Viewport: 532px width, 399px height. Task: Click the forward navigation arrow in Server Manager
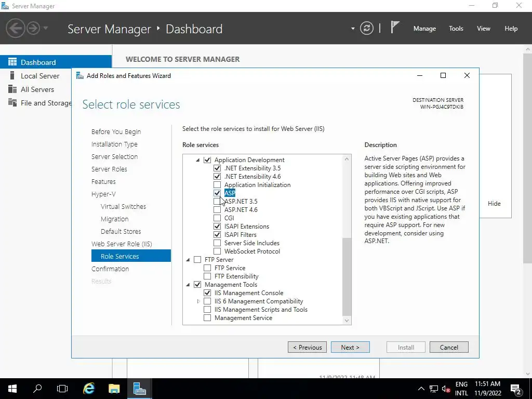pyautogui.click(x=33, y=28)
